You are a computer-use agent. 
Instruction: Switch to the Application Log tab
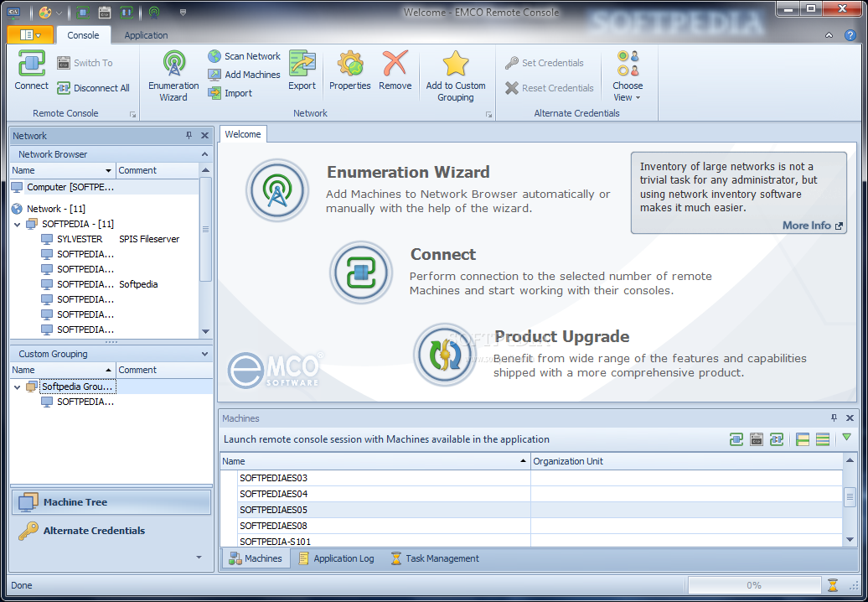coord(337,558)
